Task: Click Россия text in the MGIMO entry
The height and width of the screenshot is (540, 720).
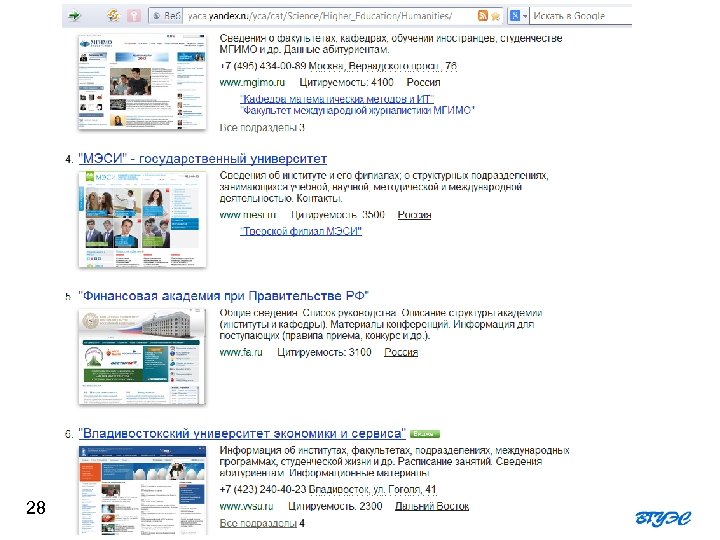Action: 423,82
